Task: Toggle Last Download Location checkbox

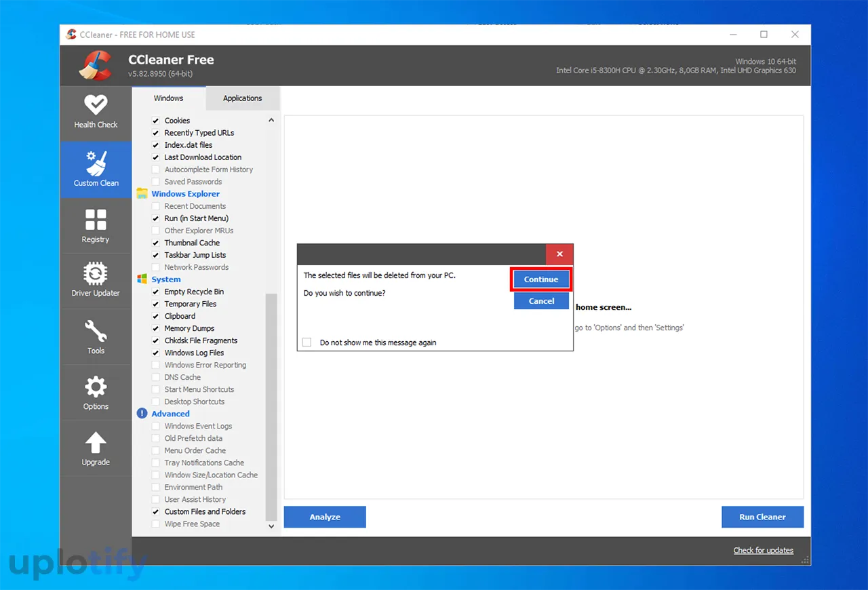Action: click(156, 157)
